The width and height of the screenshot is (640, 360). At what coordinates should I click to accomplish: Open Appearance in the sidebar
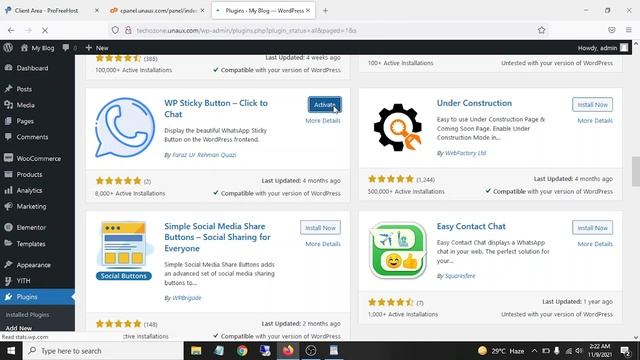click(x=33, y=265)
